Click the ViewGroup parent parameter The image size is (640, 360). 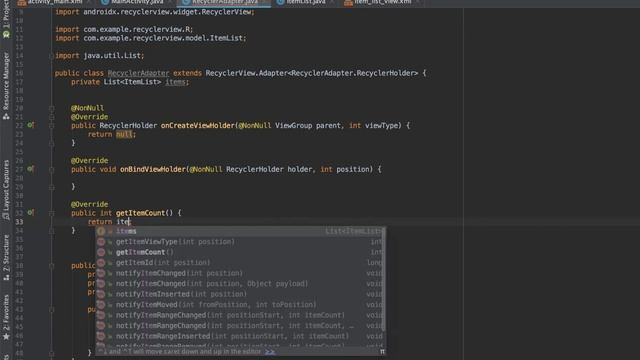[308, 125]
